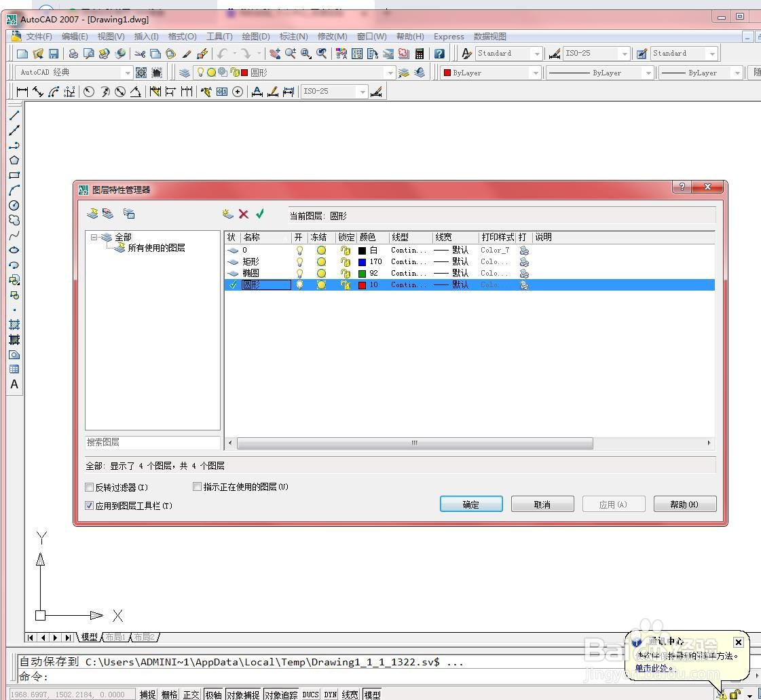Select the Ellipse tool in draw toolbar
The image size is (761, 700).
point(14,250)
